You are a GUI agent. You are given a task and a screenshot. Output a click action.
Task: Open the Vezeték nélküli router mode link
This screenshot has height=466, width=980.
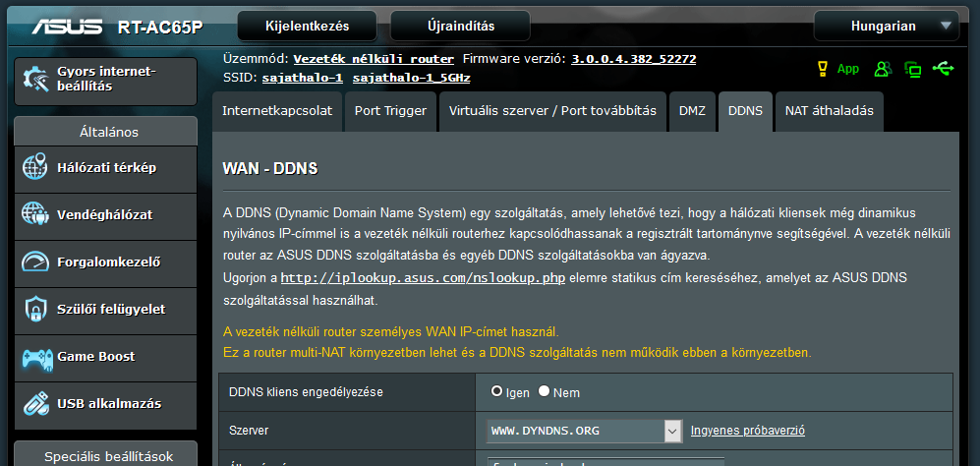click(374, 59)
